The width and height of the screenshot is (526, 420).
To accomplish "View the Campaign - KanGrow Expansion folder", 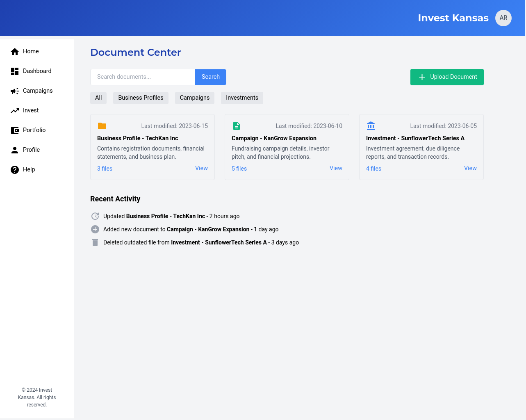I will click(x=336, y=168).
